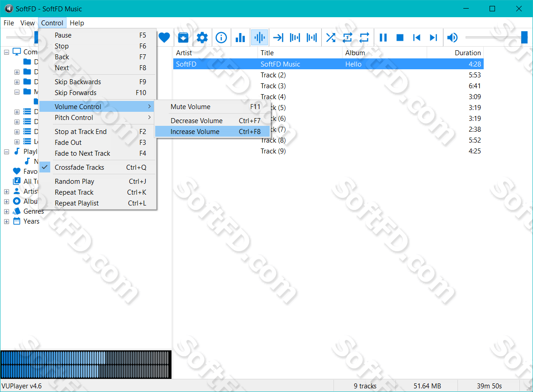The width and height of the screenshot is (533, 392).
Task: Choose Skip Backwards menu entry
Action: click(97, 81)
